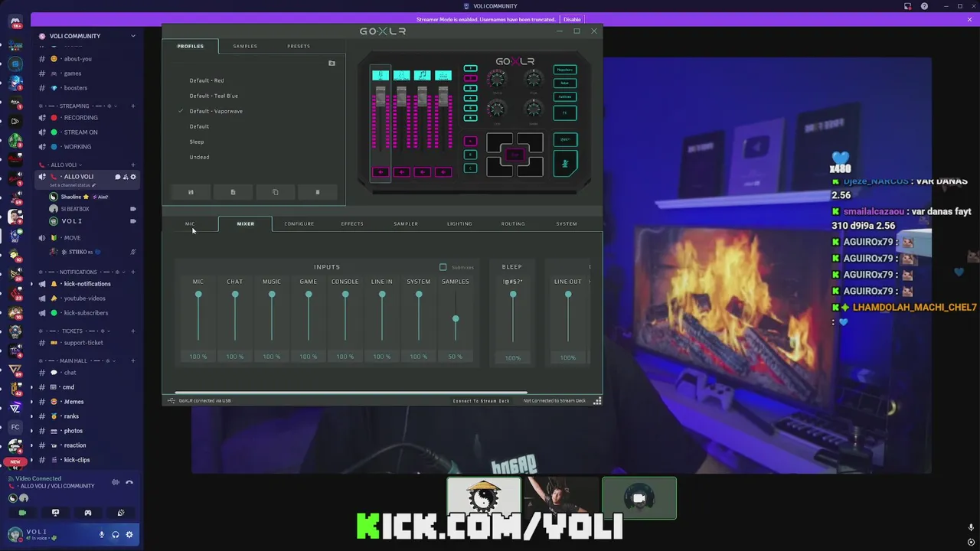This screenshot has width=980, height=551.
Task: Delete the selected GoXLR profile
Action: tap(318, 192)
